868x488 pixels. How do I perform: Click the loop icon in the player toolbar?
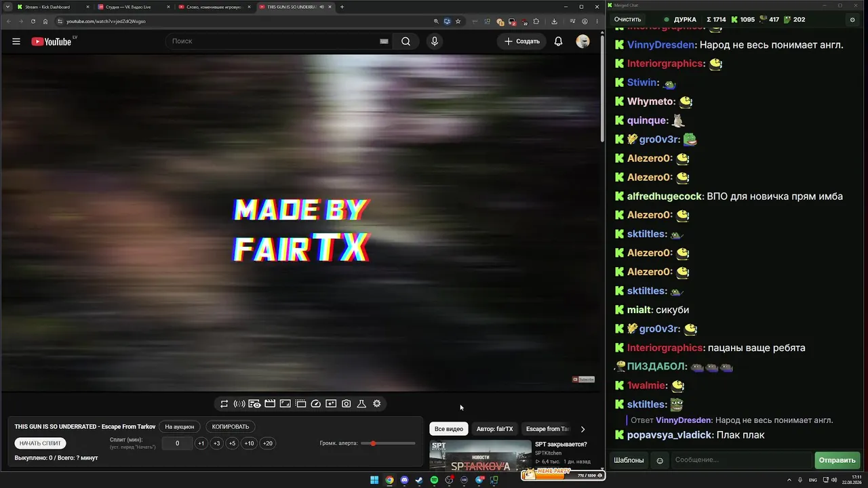(x=224, y=404)
